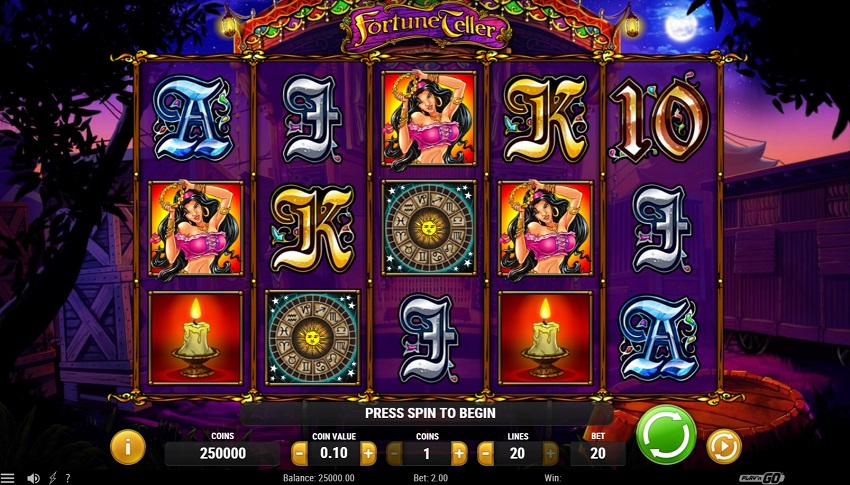Decrease number of lines with minus button

485,454
